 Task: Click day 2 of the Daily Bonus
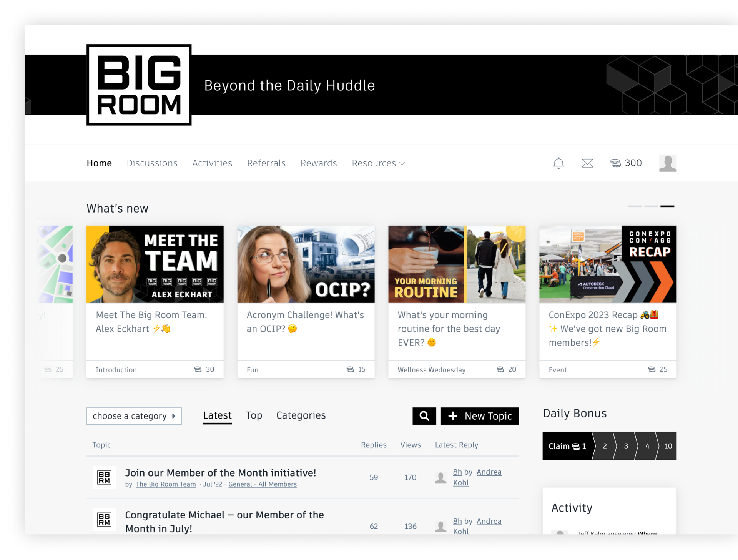(x=605, y=446)
